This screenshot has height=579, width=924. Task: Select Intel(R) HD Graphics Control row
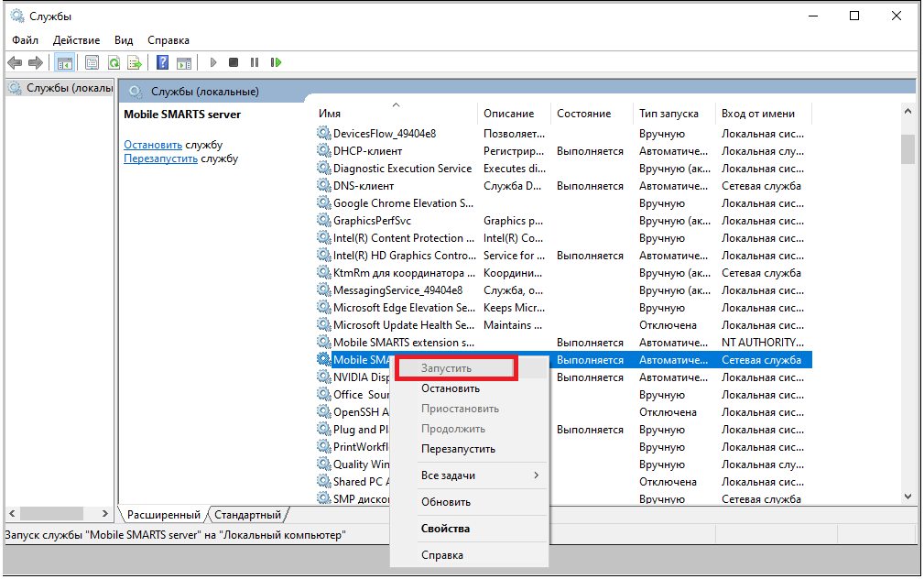564,256
